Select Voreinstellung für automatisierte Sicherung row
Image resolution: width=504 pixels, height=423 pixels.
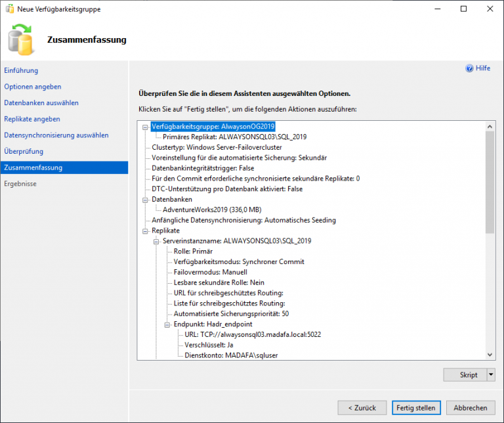click(x=240, y=158)
